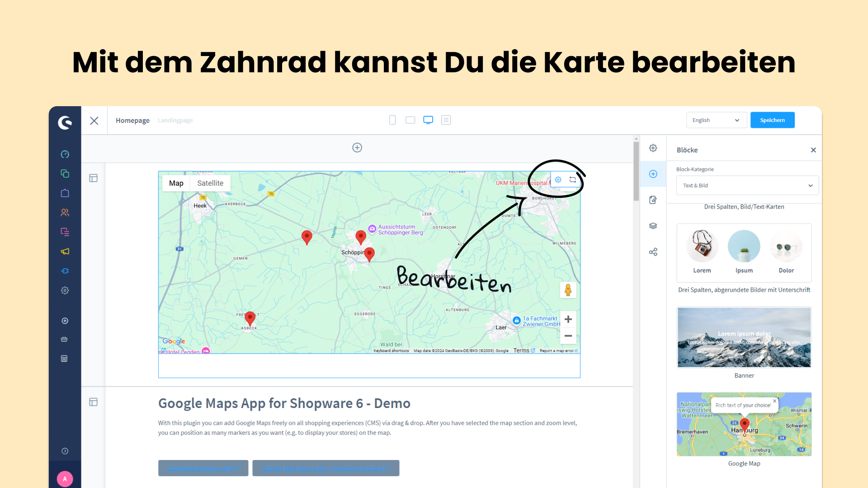Zoom in the map with plus button
Image resolution: width=868 pixels, height=488 pixels.
[568, 319]
